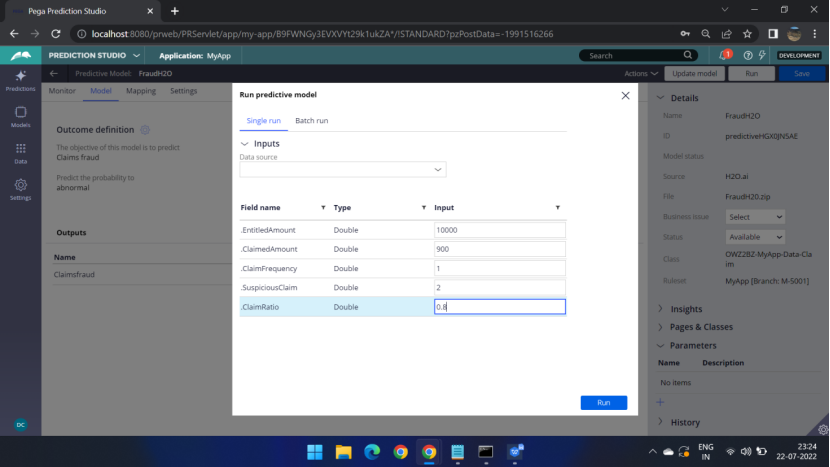Open the tray hidden icons chevron

coord(652,452)
